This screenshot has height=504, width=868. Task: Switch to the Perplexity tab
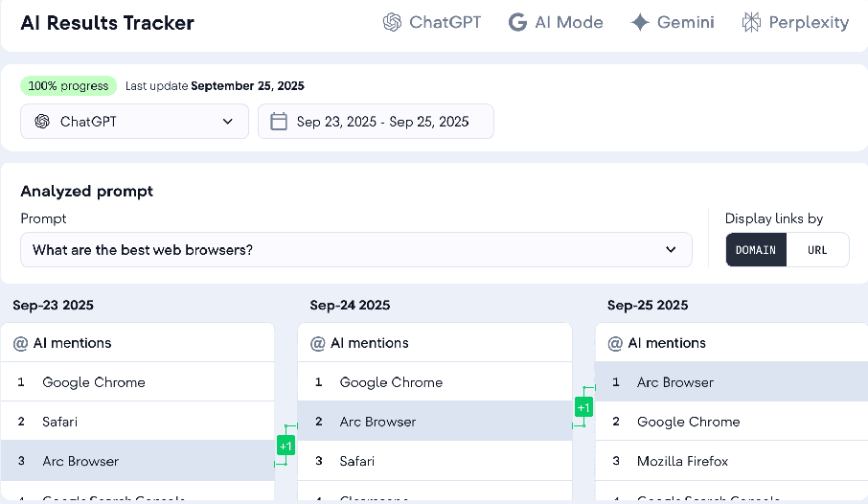click(795, 22)
